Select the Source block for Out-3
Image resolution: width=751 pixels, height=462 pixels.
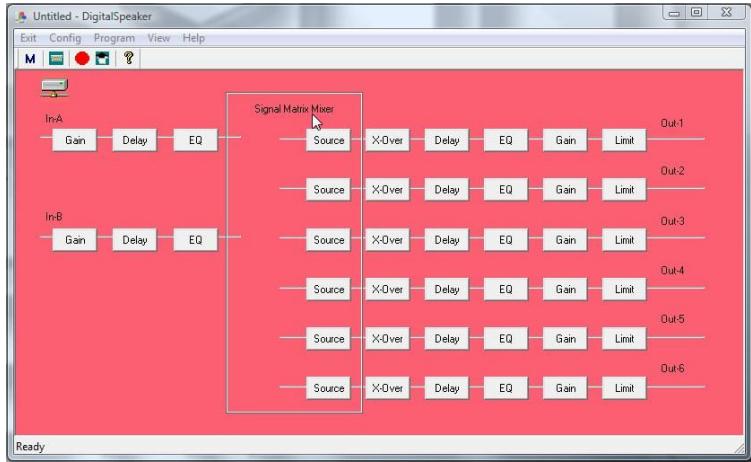coord(329,240)
